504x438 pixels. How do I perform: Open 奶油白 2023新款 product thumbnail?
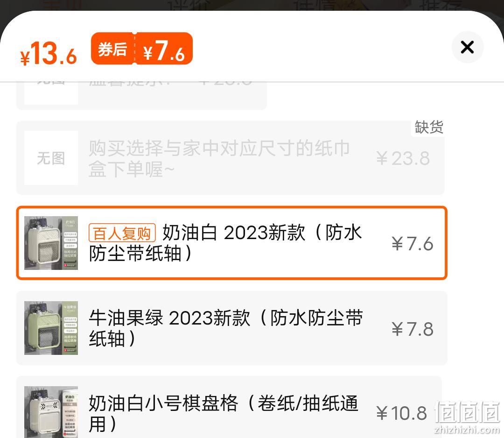[x=51, y=243]
